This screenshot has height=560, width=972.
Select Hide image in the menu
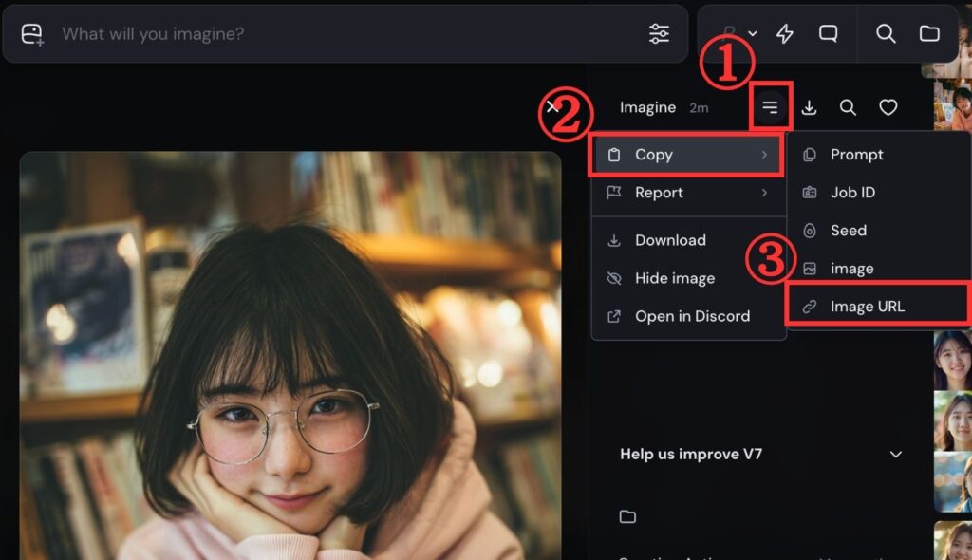coord(674,278)
